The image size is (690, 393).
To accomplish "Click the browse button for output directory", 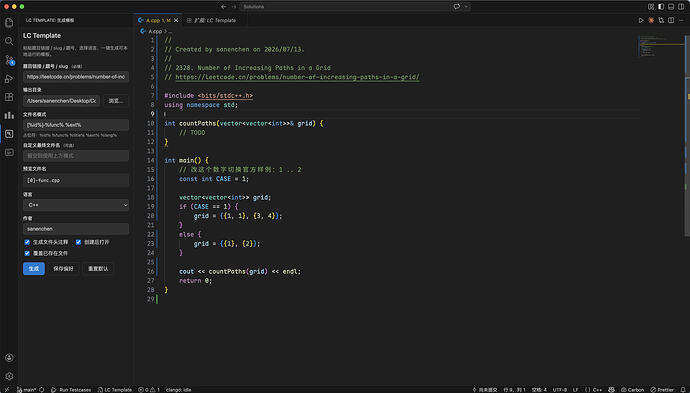I will 116,101.
